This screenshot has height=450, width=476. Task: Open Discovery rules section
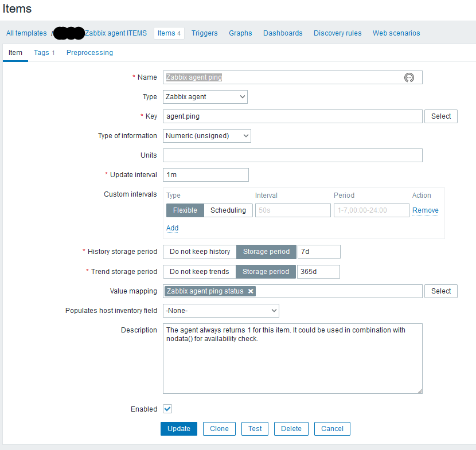coord(338,33)
